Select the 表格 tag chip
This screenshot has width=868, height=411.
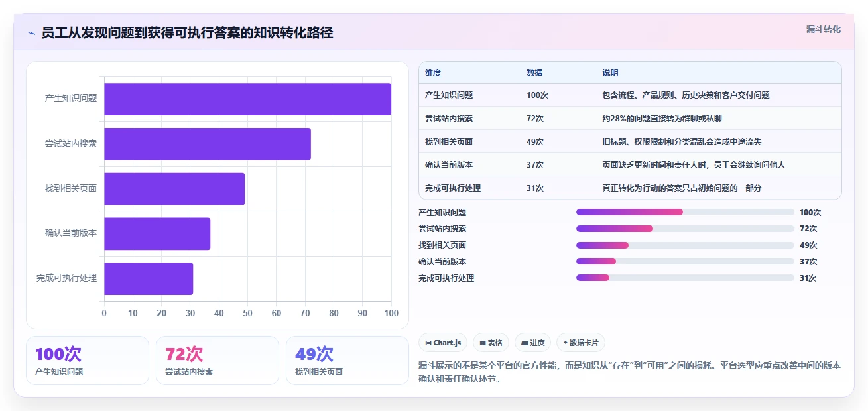(491, 343)
